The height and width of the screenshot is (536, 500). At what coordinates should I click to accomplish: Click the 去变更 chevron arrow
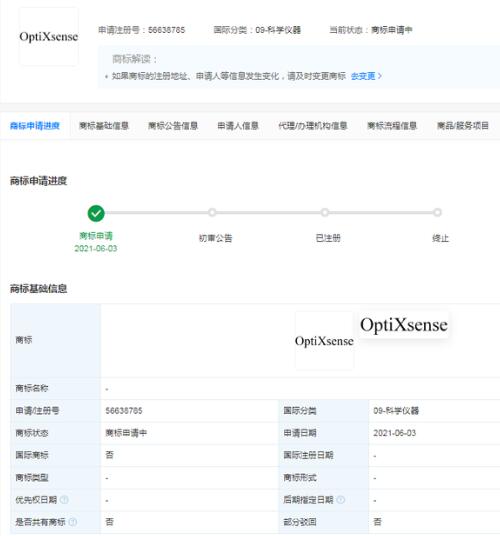[x=380, y=76]
